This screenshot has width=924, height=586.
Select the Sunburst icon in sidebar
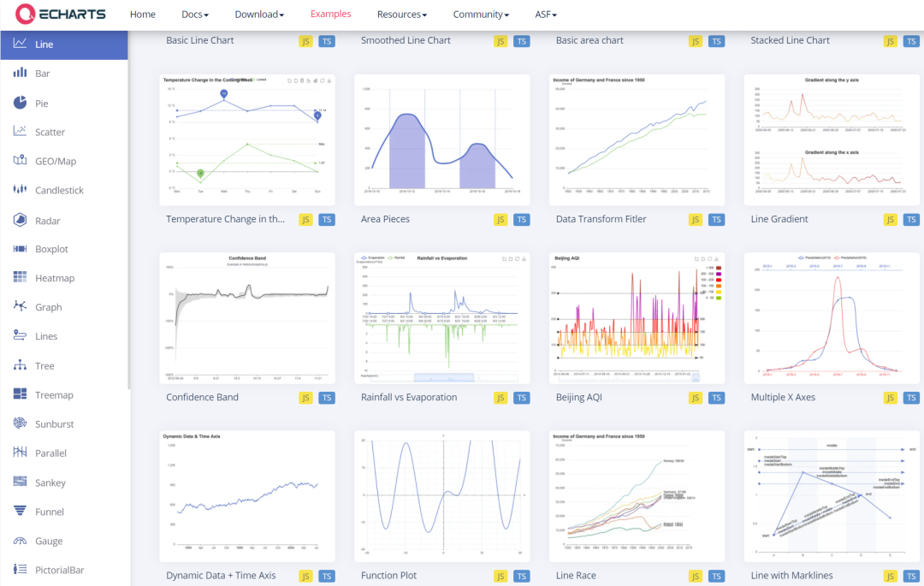click(20, 423)
